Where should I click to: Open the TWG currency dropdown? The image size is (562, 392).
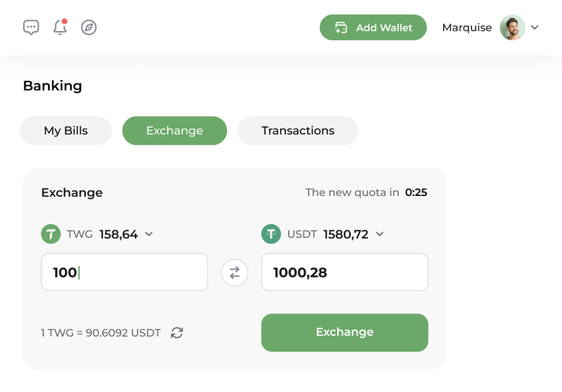[x=149, y=234]
